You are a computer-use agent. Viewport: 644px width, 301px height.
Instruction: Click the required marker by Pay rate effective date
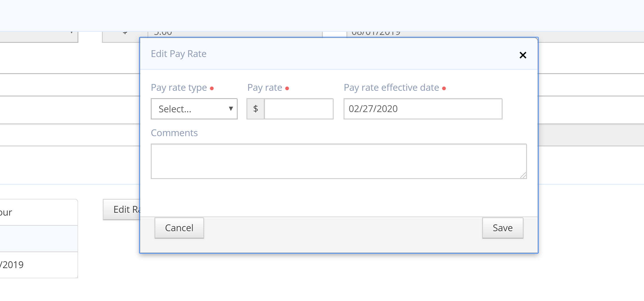click(x=444, y=89)
